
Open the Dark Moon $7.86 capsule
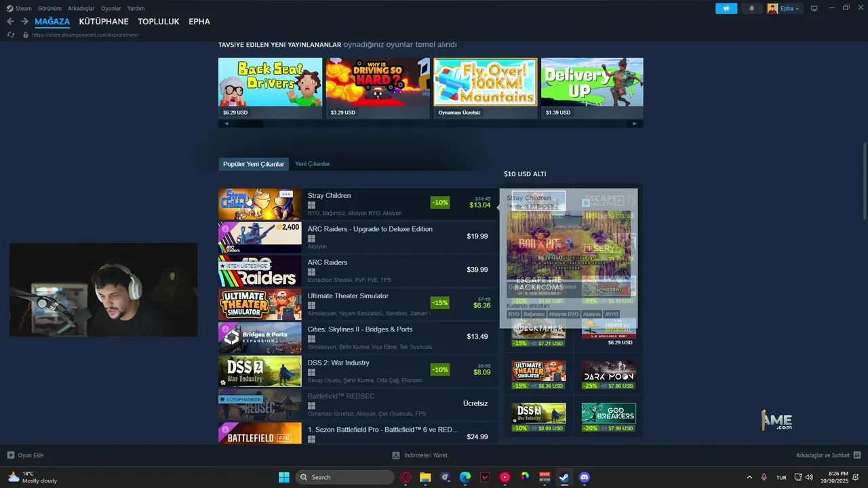coord(608,375)
